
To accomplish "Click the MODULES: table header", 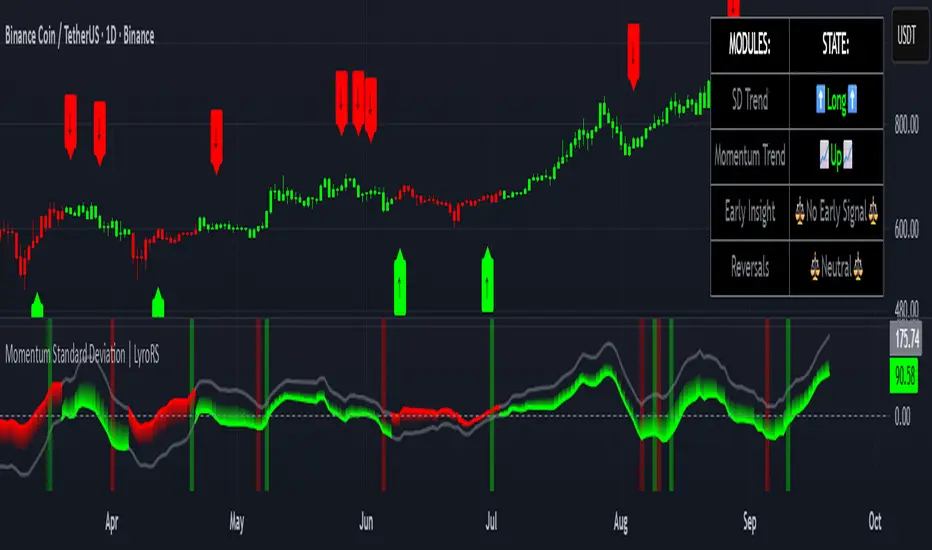I will pyautogui.click(x=750, y=45).
